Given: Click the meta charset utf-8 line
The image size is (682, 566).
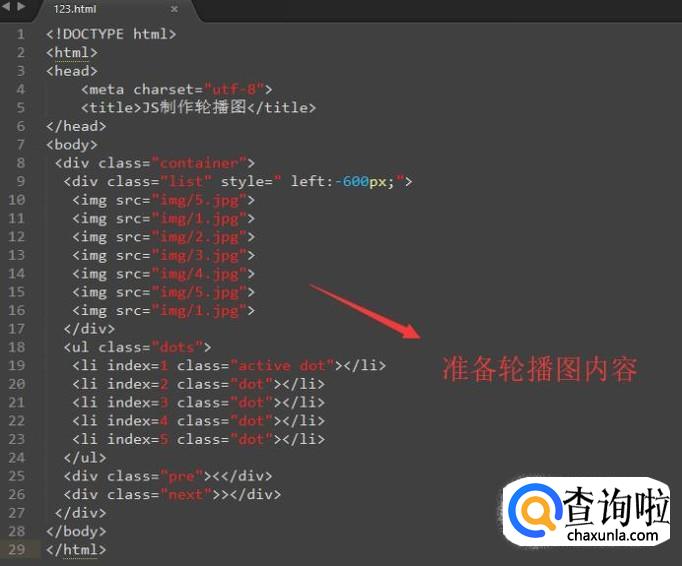Looking at the screenshot, I should (x=176, y=89).
